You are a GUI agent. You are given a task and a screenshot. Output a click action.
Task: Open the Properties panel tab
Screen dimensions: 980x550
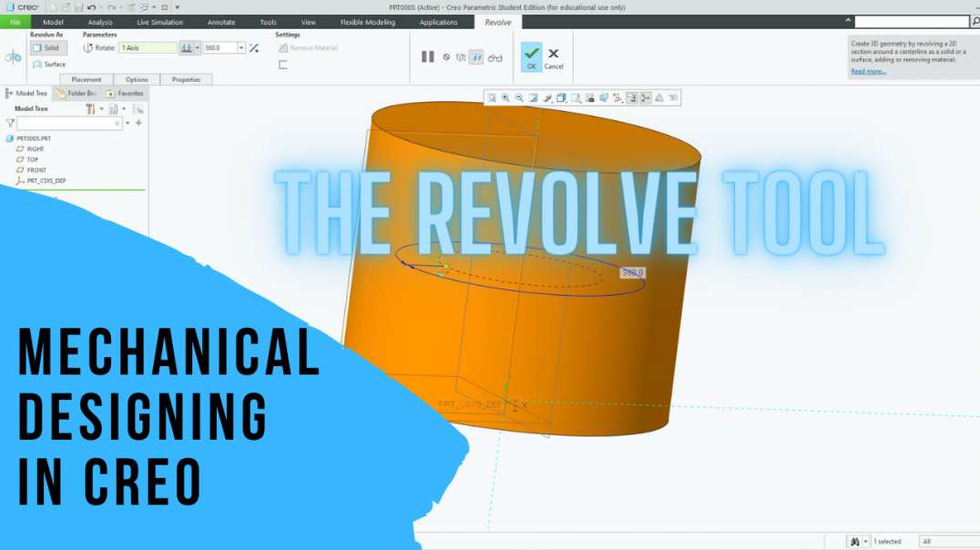pos(186,79)
